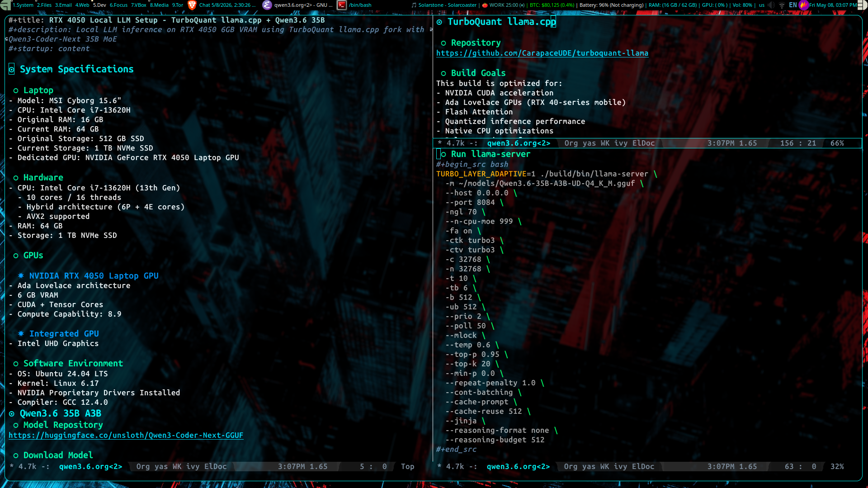This screenshot has height=488, width=868.
Task: Click the Org major mode in the left mode line
Action: tap(143, 467)
